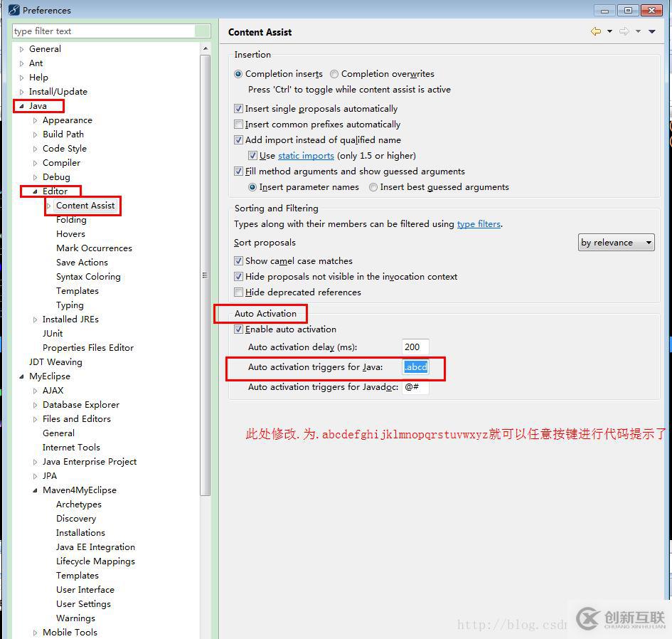The width and height of the screenshot is (672, 639).
Task: Select Installed JREs in the tree
Action: pos(70,319)
